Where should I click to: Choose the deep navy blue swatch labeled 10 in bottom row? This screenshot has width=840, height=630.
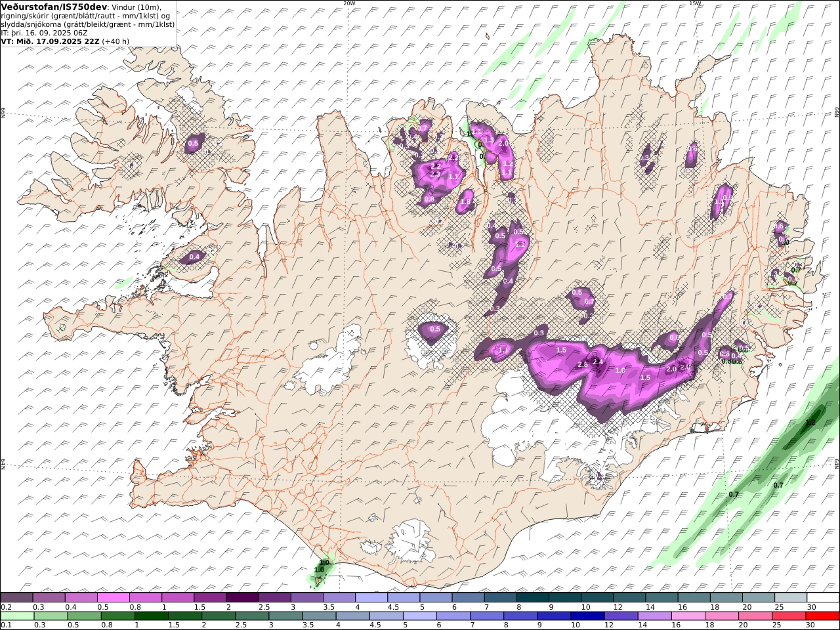tap(587, 616)
